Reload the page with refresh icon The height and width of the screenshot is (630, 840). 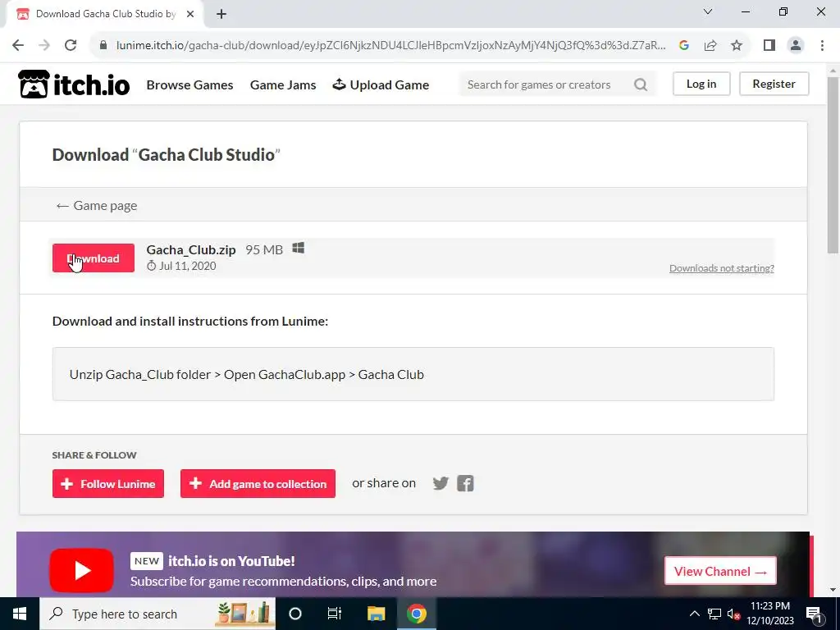point(71,45)
